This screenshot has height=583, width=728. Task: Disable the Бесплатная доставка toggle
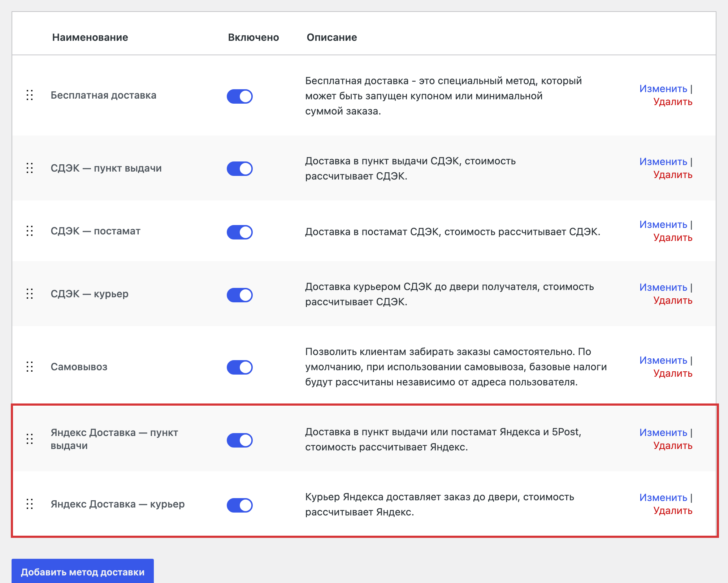point(240,96)
